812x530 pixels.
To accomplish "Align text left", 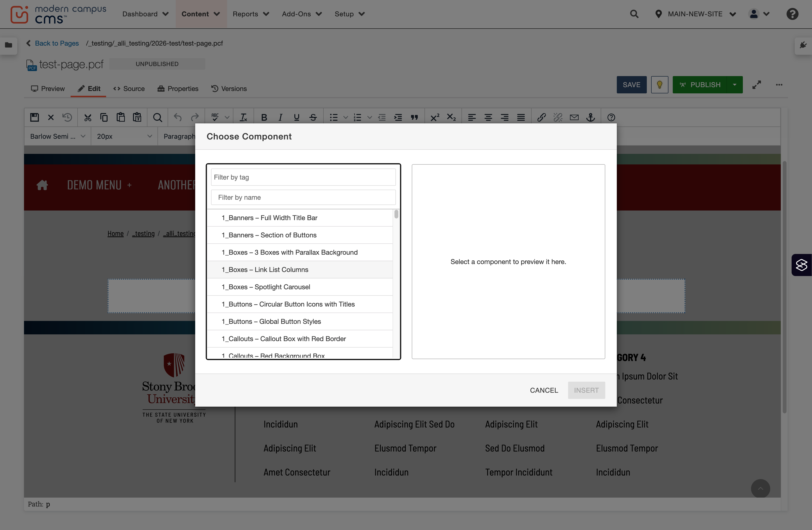I will point(472,117).
